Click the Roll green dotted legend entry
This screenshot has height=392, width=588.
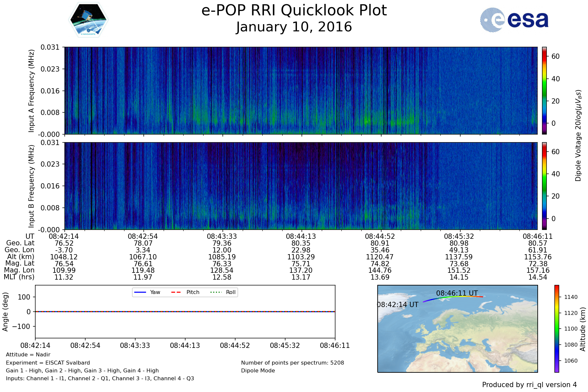223,292
